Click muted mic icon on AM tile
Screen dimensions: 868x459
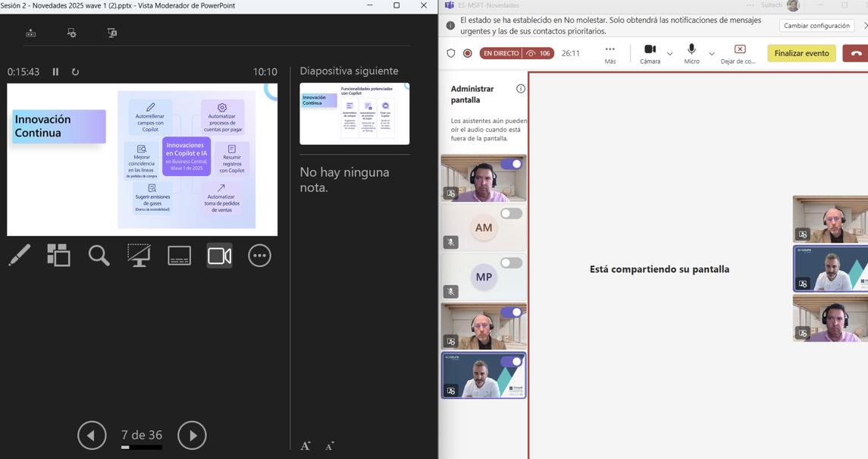pyautogui.click(x=450, y=242)
